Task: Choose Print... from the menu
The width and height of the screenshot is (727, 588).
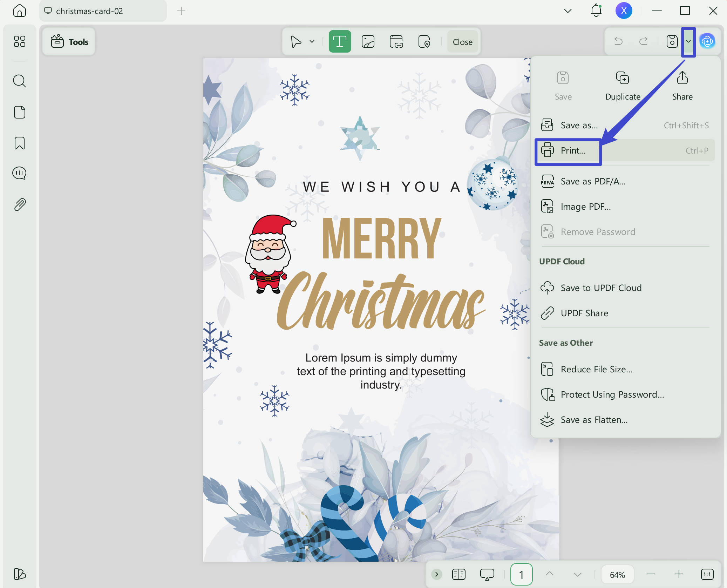Action: coord(626,150)
